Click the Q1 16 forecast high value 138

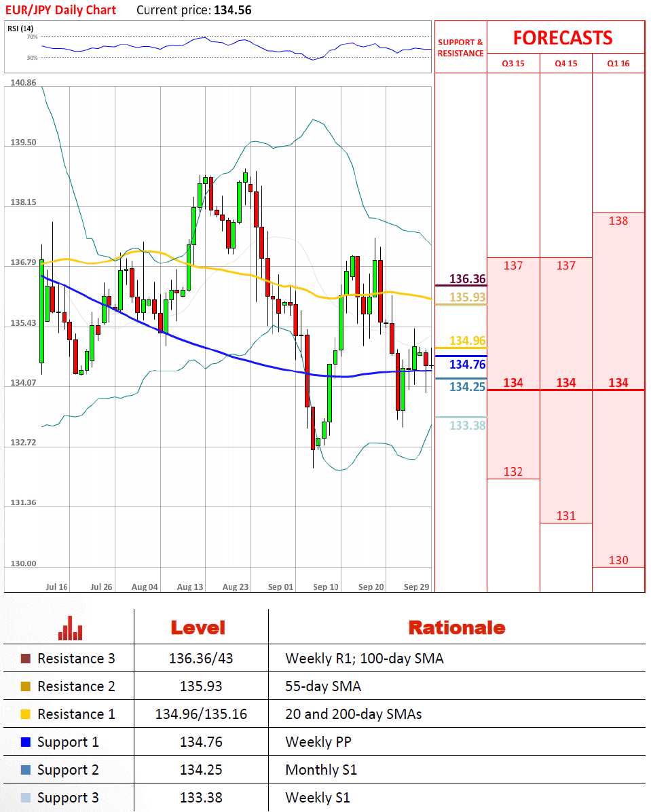[x=618, y=221]
